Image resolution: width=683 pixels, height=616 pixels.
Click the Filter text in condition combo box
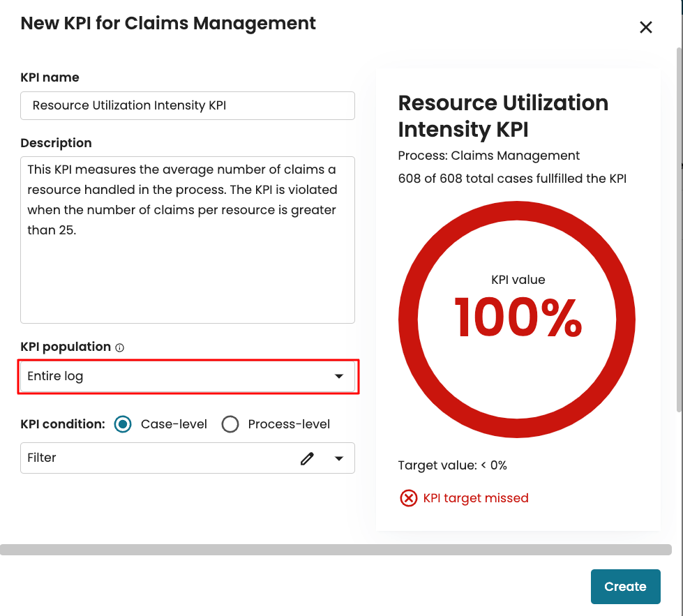click(43, 458)
